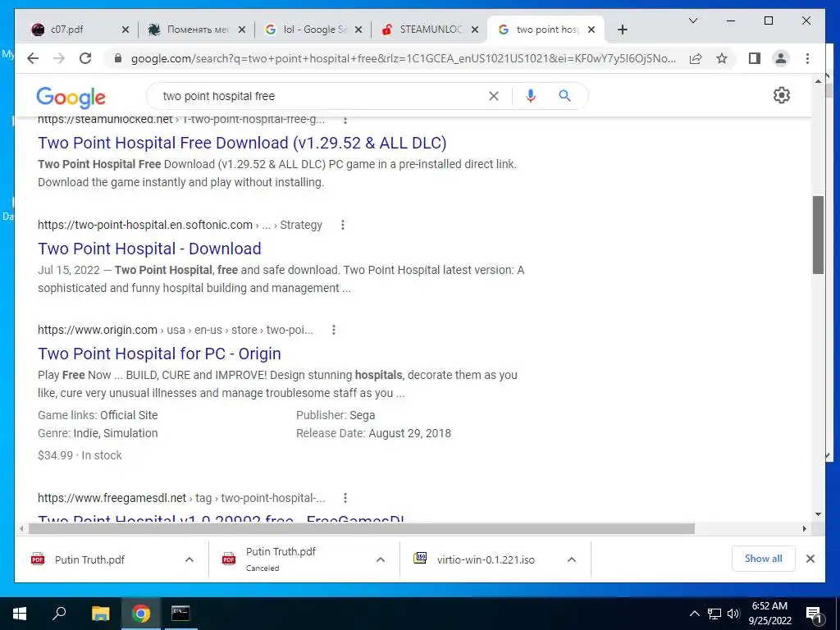The width and height of the screenshot is (840, 630).
Task: Click the address bar URL
Action: (x=403, y=58)
